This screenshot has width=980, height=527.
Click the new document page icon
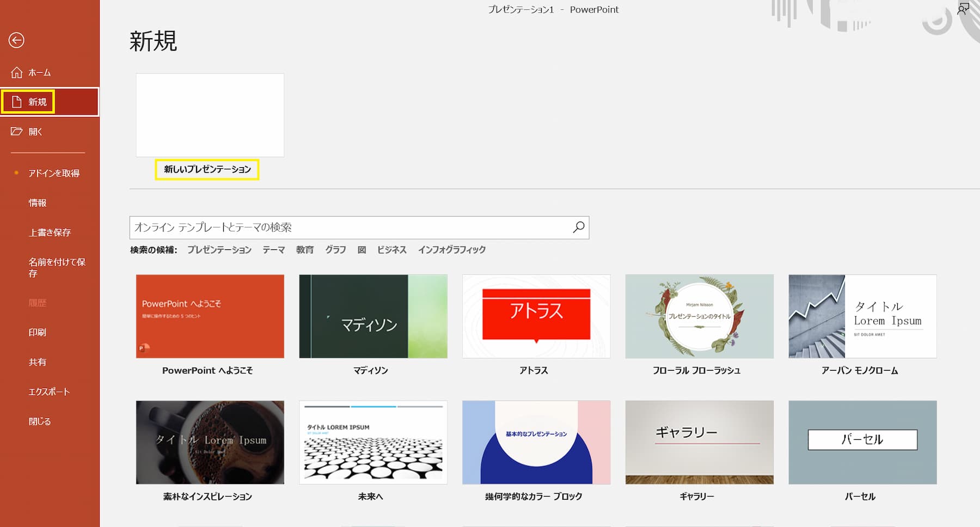(17, 102)
